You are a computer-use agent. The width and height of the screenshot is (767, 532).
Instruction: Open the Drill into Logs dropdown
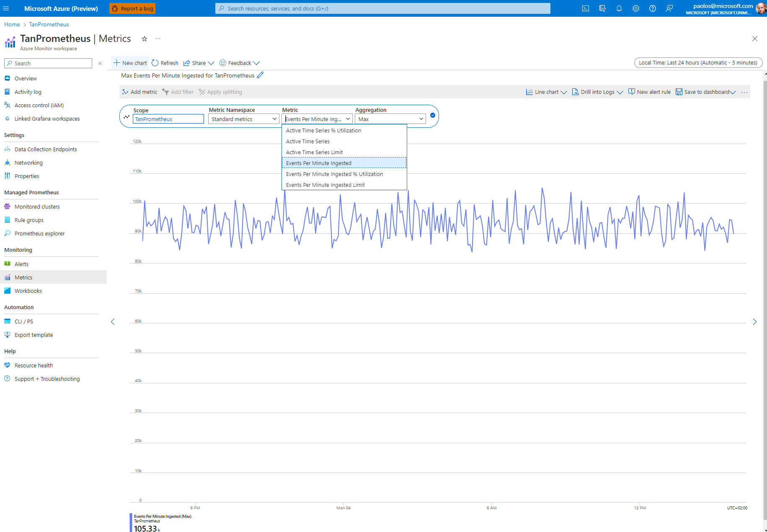coord(598,92)
